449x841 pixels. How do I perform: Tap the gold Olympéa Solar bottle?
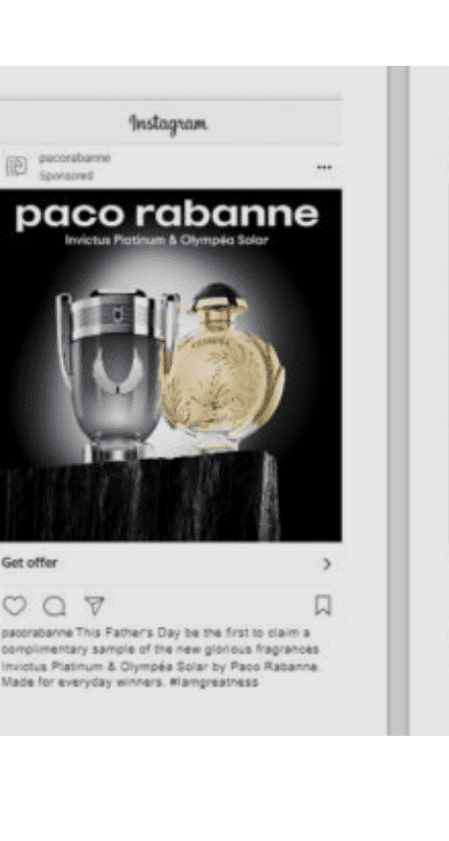pos(222,367)
